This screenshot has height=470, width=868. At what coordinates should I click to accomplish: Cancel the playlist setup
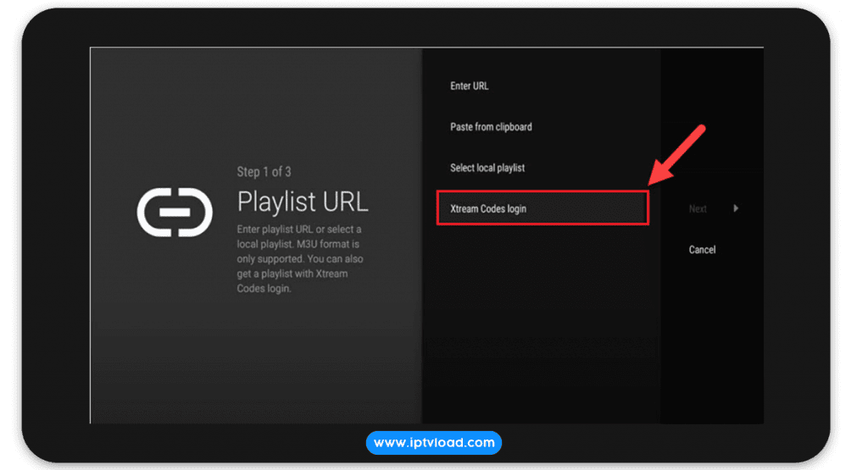[702, 249]
